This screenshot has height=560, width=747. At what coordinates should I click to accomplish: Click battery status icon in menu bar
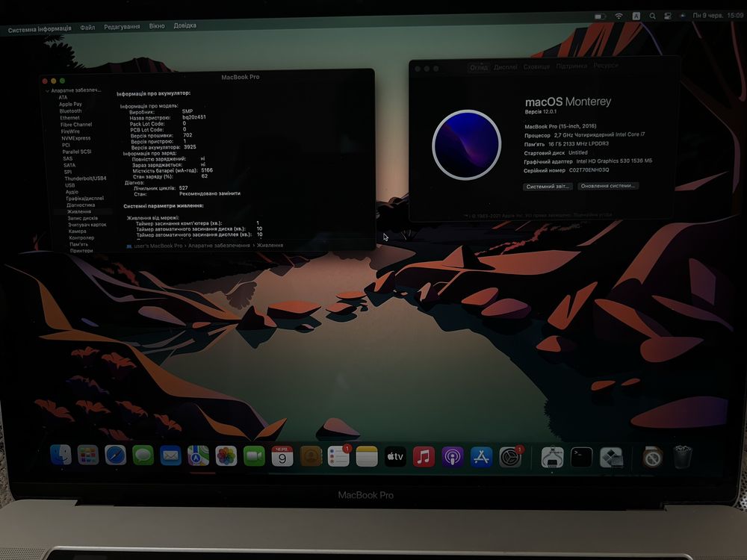(x=600, y=16)
